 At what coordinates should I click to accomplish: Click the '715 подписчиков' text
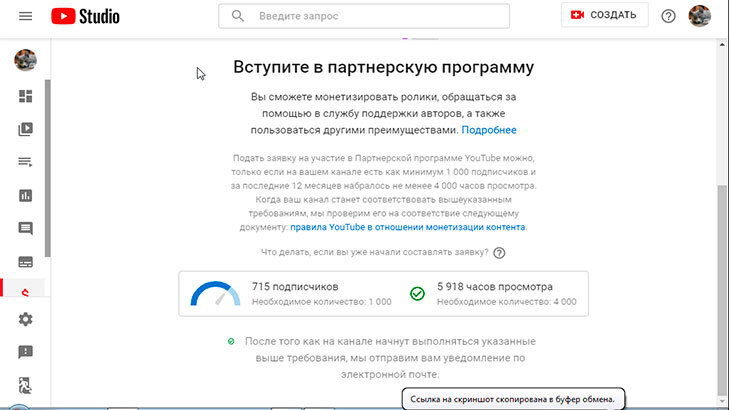(295, 287)
